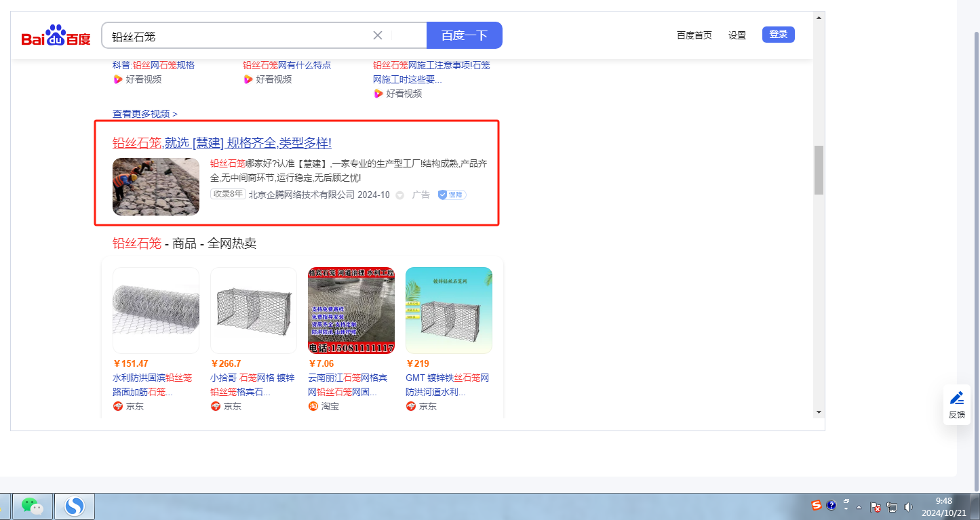Image resolution: width=980 pixels, height=520 pixels.
Task: Open product title 水利防洪国滨铅丝笼
Action: pos(153,384)
